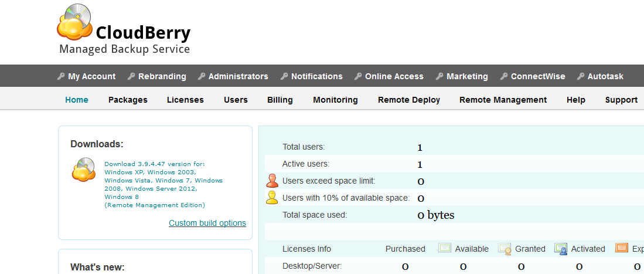Switch to the Packages tab
This screenshot has width=644, height=274.
tap(128, 100)
